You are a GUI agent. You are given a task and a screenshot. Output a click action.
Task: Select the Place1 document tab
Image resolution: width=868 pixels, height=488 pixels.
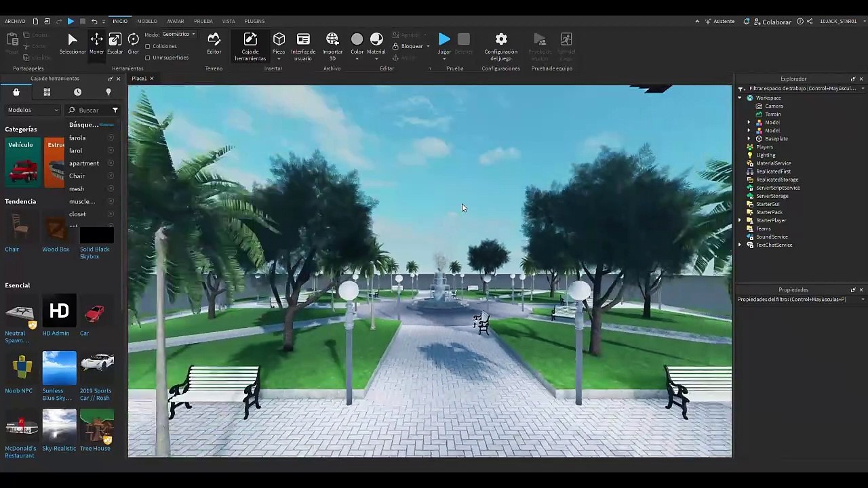point(139,79)
